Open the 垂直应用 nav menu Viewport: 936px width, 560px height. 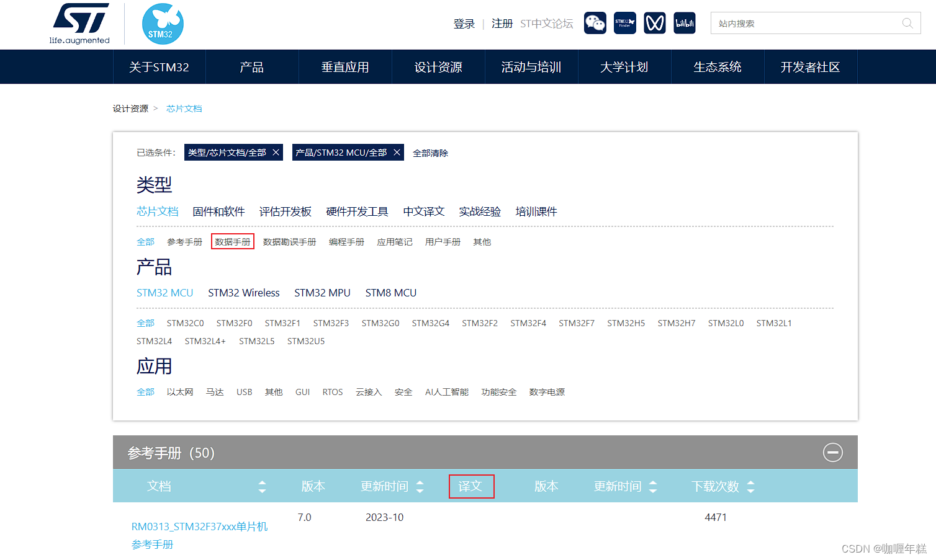(345, 67)
